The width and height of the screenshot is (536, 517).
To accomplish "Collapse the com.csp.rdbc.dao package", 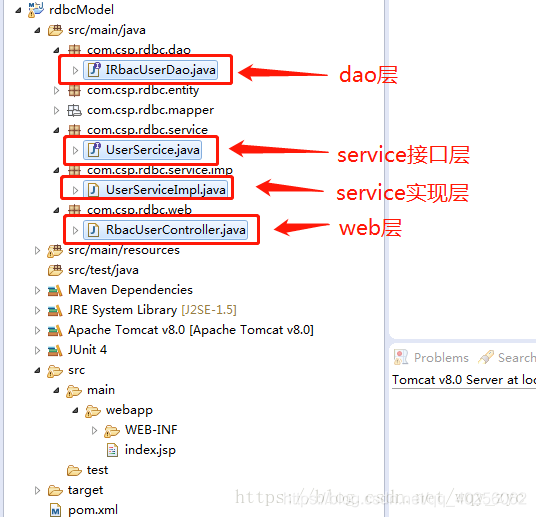I will tap(57, 51).
